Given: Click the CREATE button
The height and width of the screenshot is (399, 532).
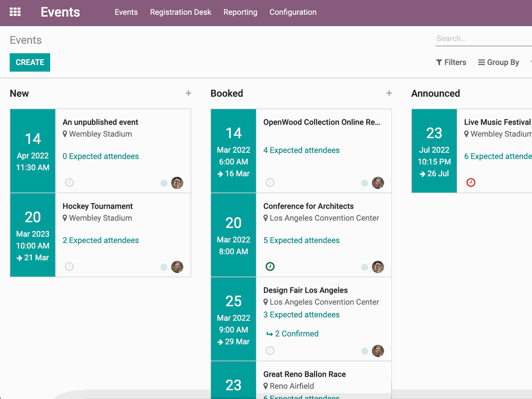Looking at the screenshot, I should tap(30, 62).
